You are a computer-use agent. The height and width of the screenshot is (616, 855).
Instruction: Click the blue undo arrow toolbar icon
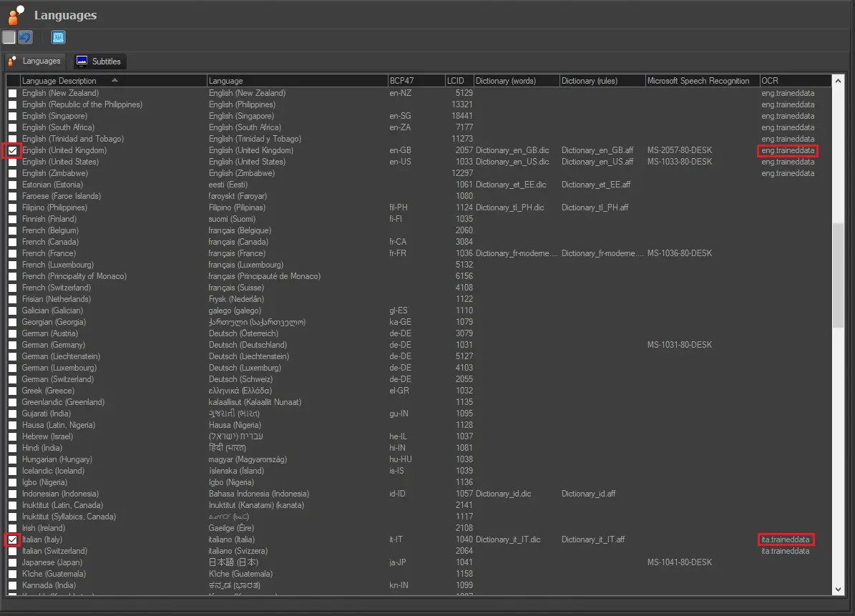pos(25,37)
